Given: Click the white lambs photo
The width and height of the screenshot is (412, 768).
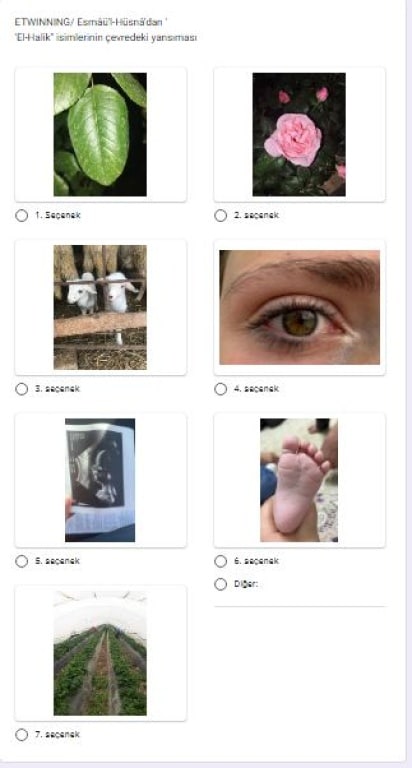Looking at the screenshot, I should click(x=100, y=307).
